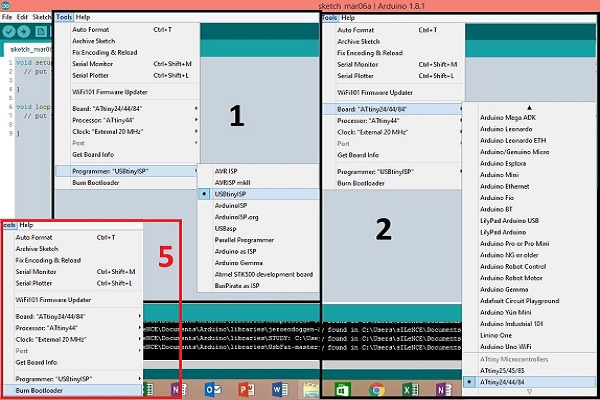This screenshot has height=400, width=600.
Task: Select Arduino Yún Mini board
Action: pyautogui.click(x=505, y=312)
